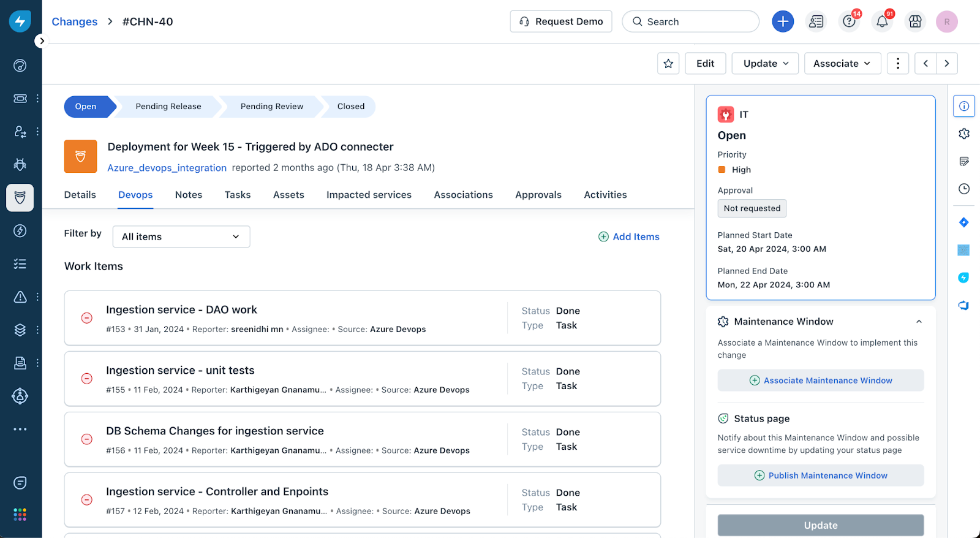Open the more options ellipsis in the sidebar
This screenshot has height=538, width=980.
pos(20,429)
